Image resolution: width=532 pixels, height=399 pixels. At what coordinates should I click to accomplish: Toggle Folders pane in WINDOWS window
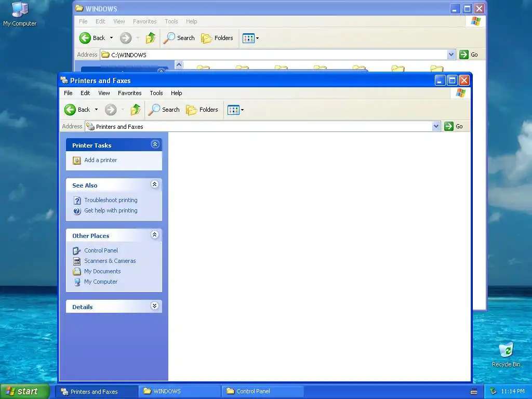217,38
